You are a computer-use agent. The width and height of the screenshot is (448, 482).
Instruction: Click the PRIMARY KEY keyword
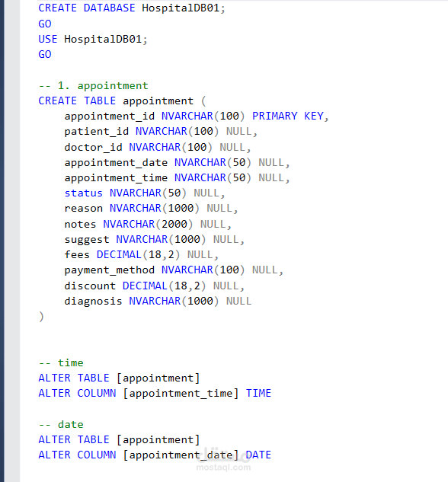coord(288,116)
